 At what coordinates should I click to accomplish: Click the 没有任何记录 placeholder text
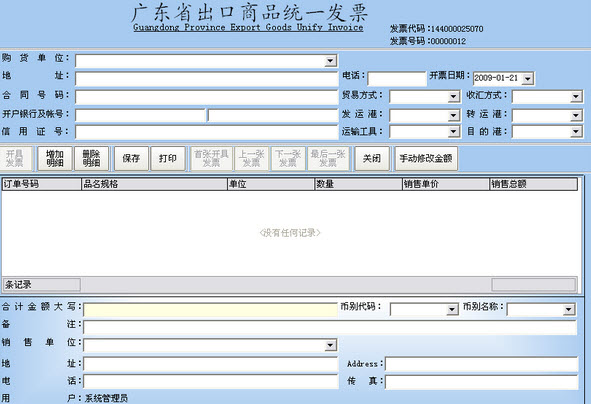coord(290,233)
